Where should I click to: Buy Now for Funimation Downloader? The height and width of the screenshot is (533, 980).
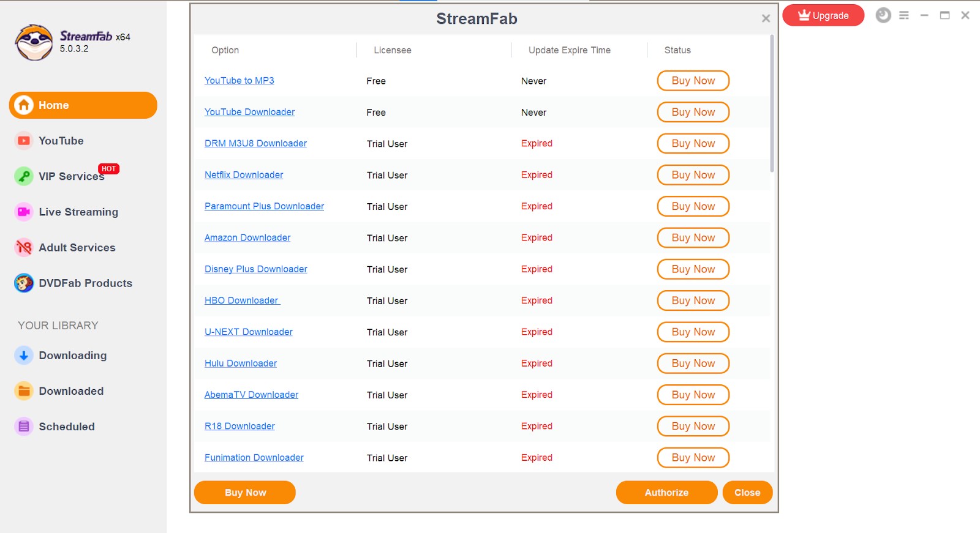point(693,458)
